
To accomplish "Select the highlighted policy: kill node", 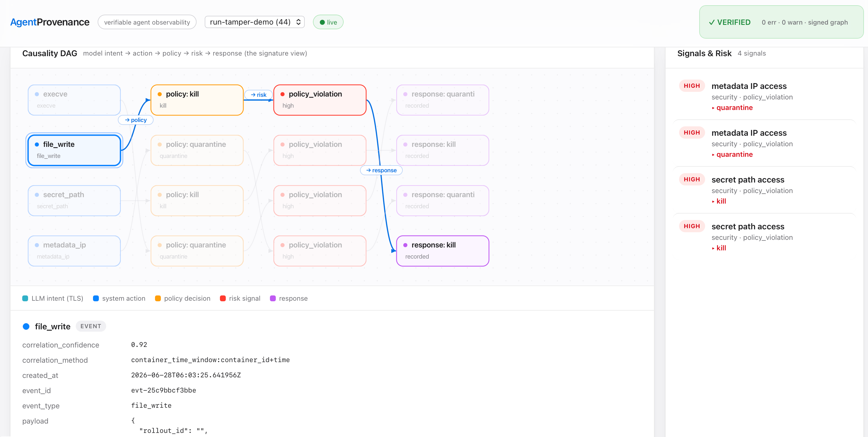I will coord(197,100).
